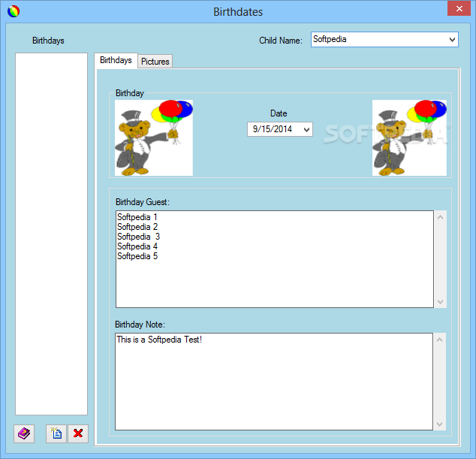This screenshot has width=476, height=459.
Task: Select the Birthdays tab
Action: (116, 60)
